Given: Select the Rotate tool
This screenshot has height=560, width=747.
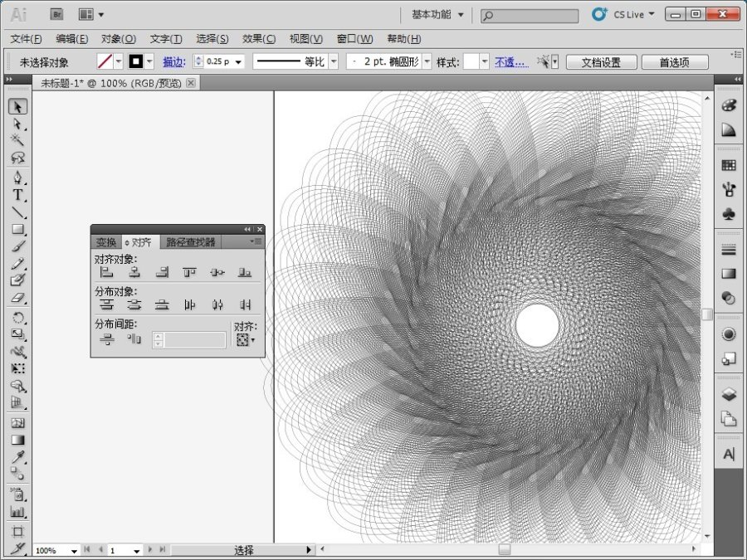Looking at the screenshot, I should [x=17, y=318].
